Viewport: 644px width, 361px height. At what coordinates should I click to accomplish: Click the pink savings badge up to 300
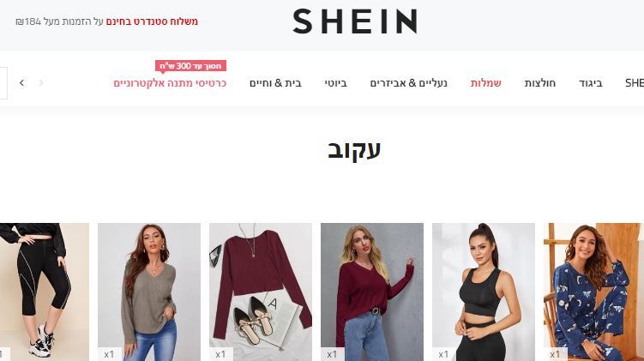coord(190,66)
